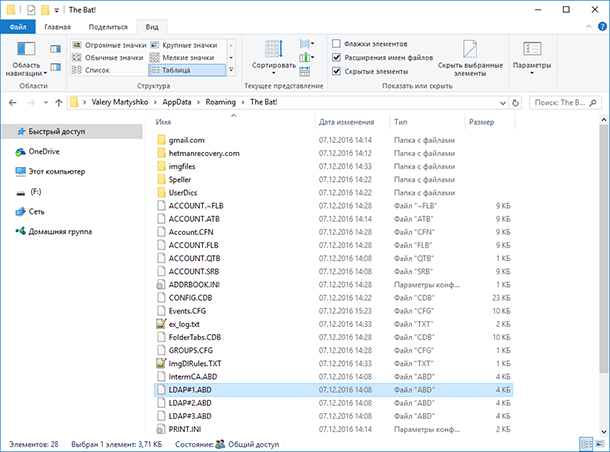The width and height of the screenshot is (610, 452).
Task: Open the ribbon Help question icon
Action: click(602, 26)
